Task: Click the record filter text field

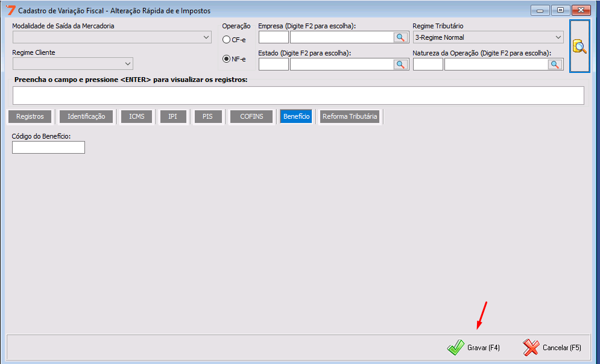Action: [x=298, y=95]
